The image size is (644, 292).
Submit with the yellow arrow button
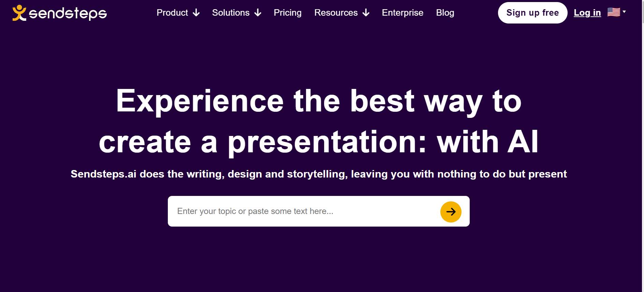click(451, 212)
